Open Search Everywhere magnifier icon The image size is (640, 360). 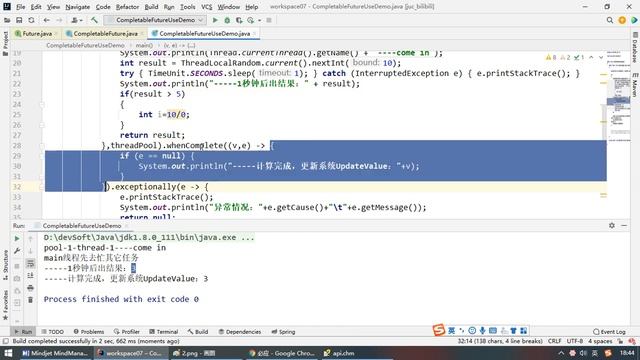610,20
